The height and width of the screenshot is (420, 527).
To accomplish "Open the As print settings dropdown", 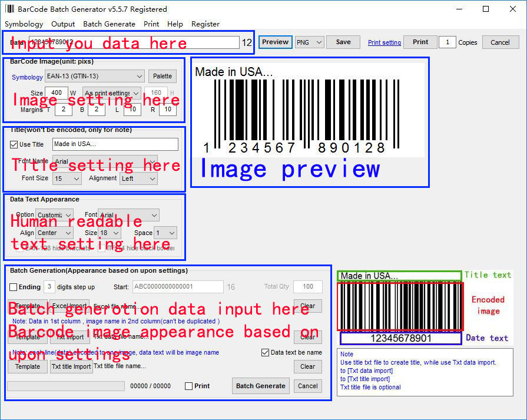I will coord(112,93).
